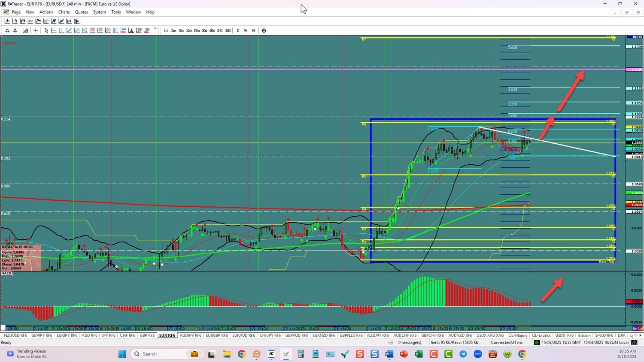This screenshot has width=644, height=362.
Task: Switch to the QL-Majors tab
Action: (518, 335)
